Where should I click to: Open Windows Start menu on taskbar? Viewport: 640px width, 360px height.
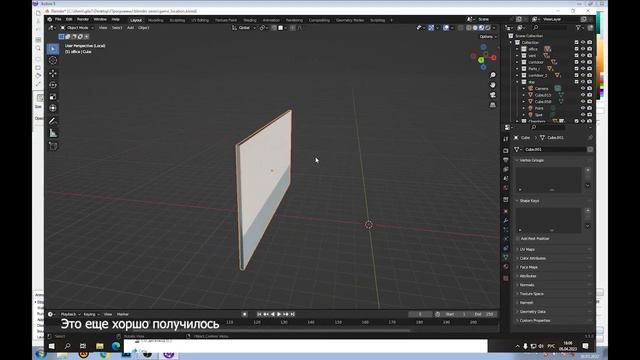[x=51, y=346]
